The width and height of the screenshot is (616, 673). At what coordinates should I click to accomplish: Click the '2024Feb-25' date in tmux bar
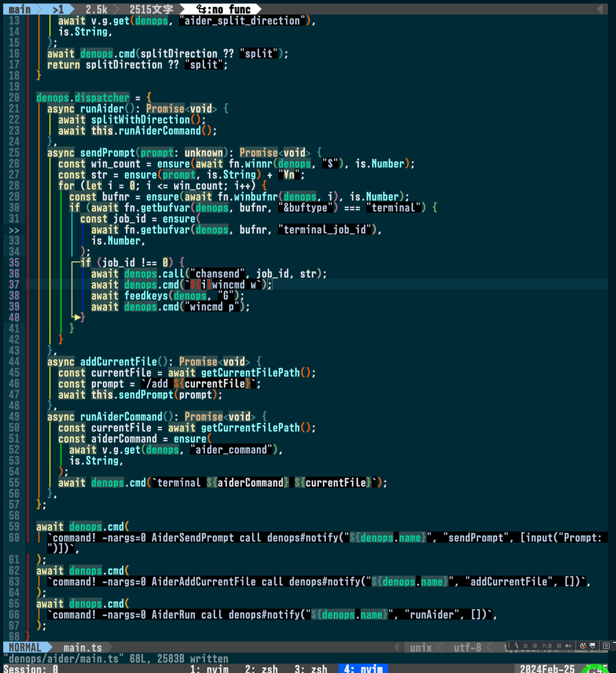547,668
